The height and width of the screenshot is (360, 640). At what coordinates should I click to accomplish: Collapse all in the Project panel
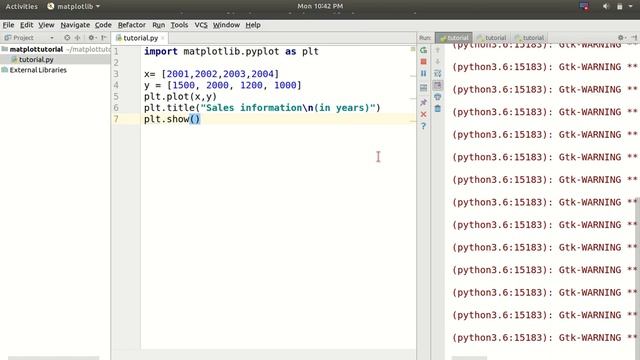point(77,38)
